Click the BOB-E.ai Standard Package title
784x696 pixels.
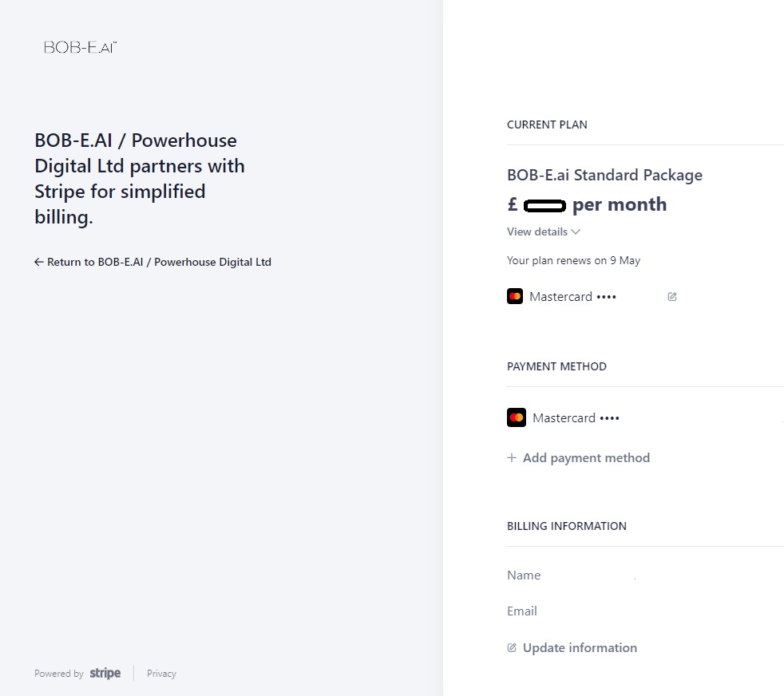click(604, 175)
